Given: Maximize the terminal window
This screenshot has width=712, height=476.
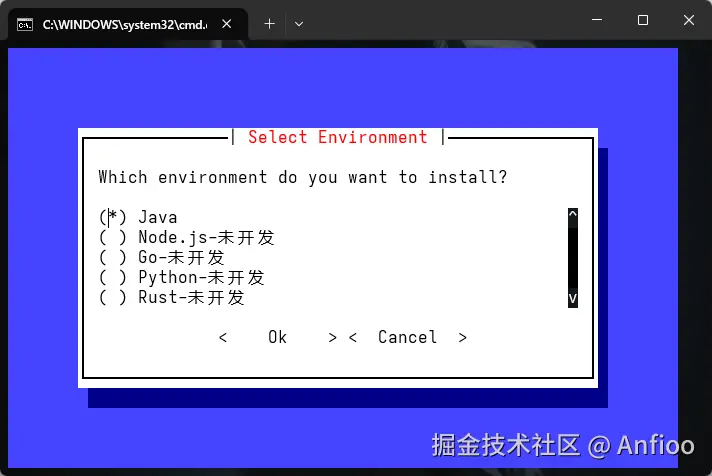Looking at the screenshot, I should 643,20.
